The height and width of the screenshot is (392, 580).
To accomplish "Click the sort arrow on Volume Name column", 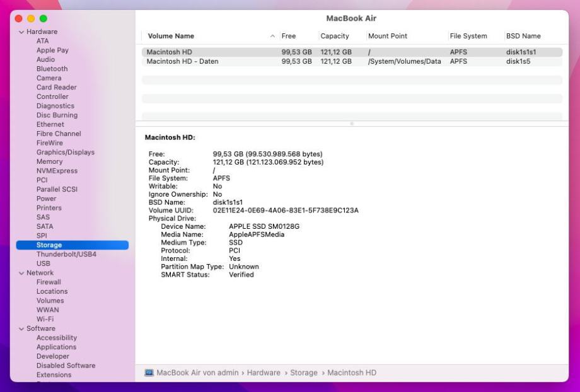I will [272, 36].
